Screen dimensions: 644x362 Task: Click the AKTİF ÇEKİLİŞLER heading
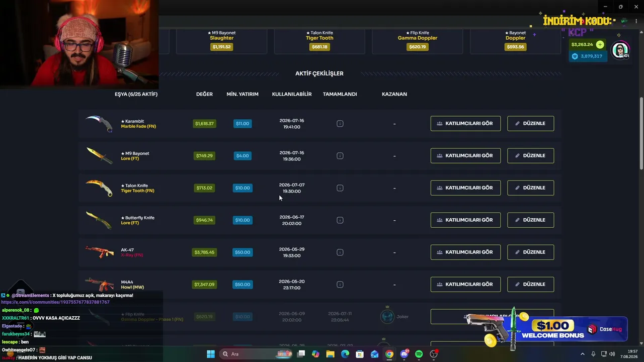[319, 73]
